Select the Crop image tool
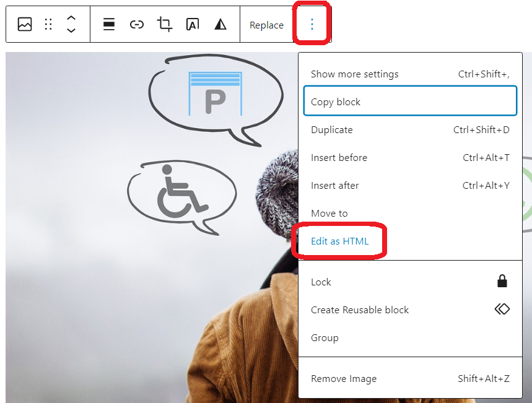Image resolution: width=532 pixels, height=403 pixels. 165,24
